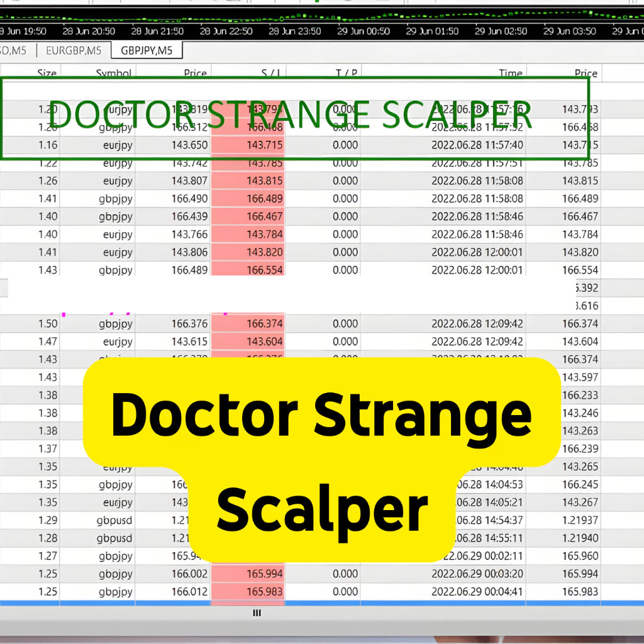The image size is (644, 644).
Task: Sort by the Time column header
Action: pos(511,73)
